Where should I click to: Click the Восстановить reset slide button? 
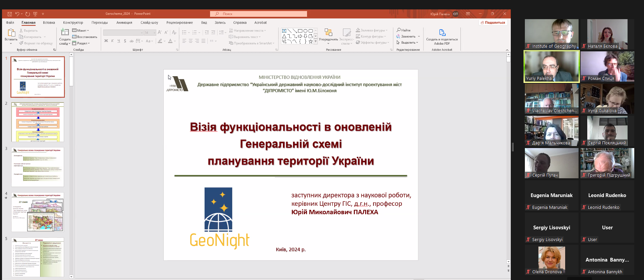tap(85, 37)
